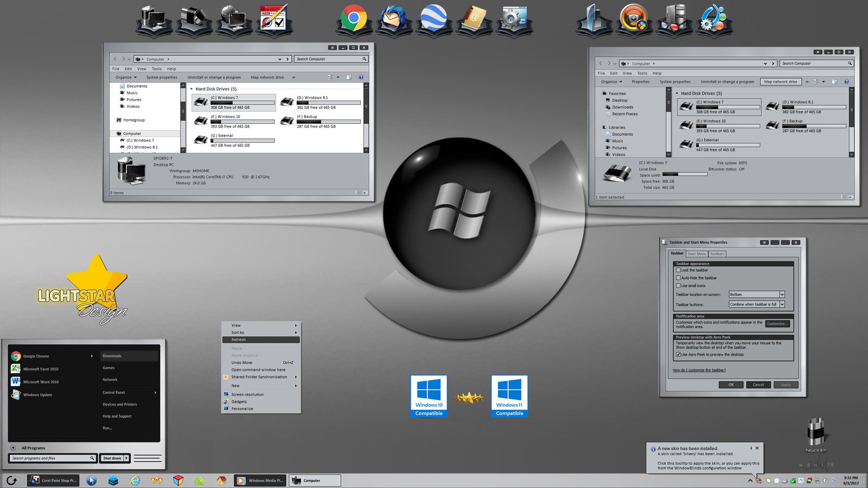The height and width of the screenshot is (488, 868).
Task: Expand Shut down options arrow
Action: click(x=126, y=458)
